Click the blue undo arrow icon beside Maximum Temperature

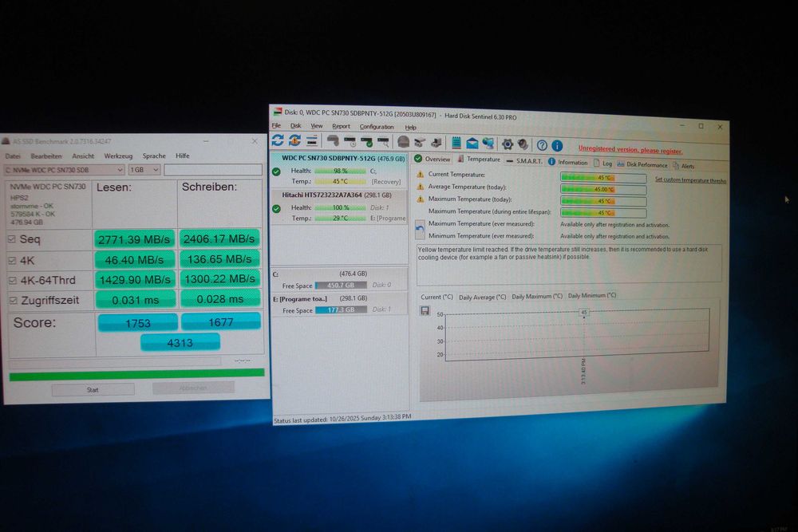coord(420,230)
